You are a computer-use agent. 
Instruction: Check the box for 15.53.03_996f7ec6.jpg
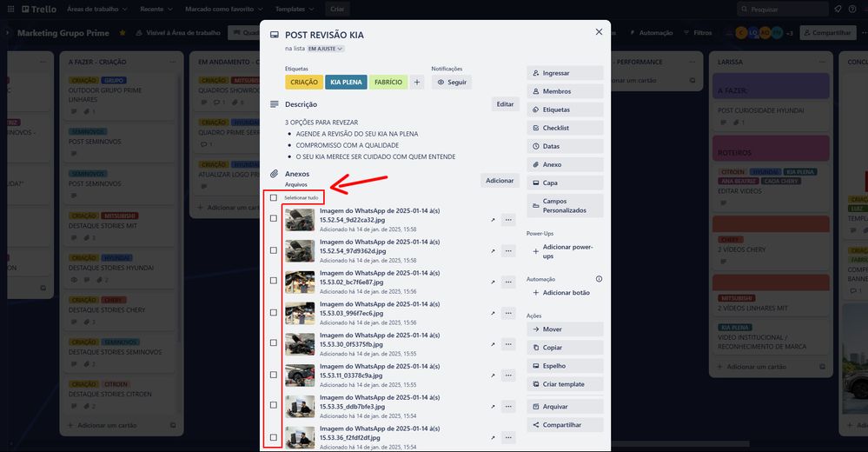click(x=274, y=312)
